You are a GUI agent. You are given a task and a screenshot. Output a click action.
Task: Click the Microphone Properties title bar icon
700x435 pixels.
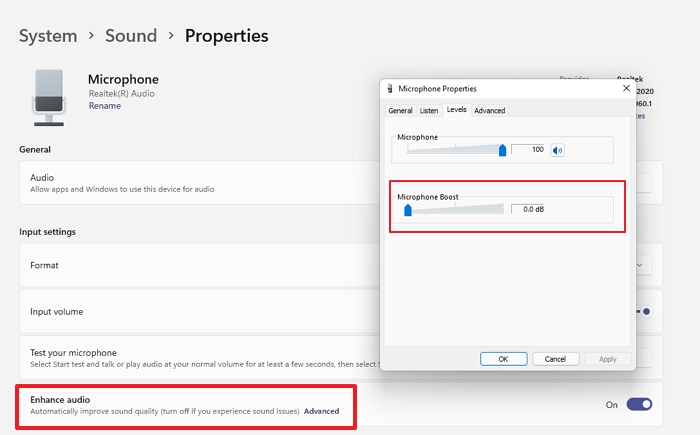click(x=390, y=89)
